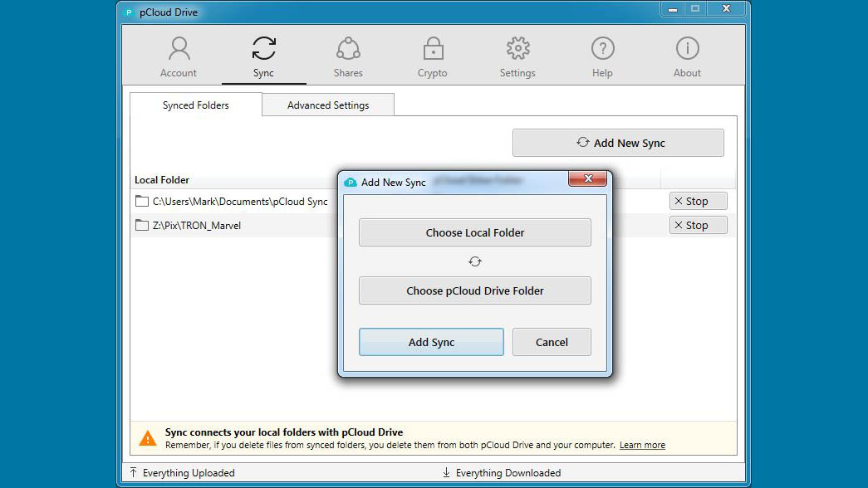Confirm with the Add Sync button
This screenshot has height=488, width=868.
431,342
